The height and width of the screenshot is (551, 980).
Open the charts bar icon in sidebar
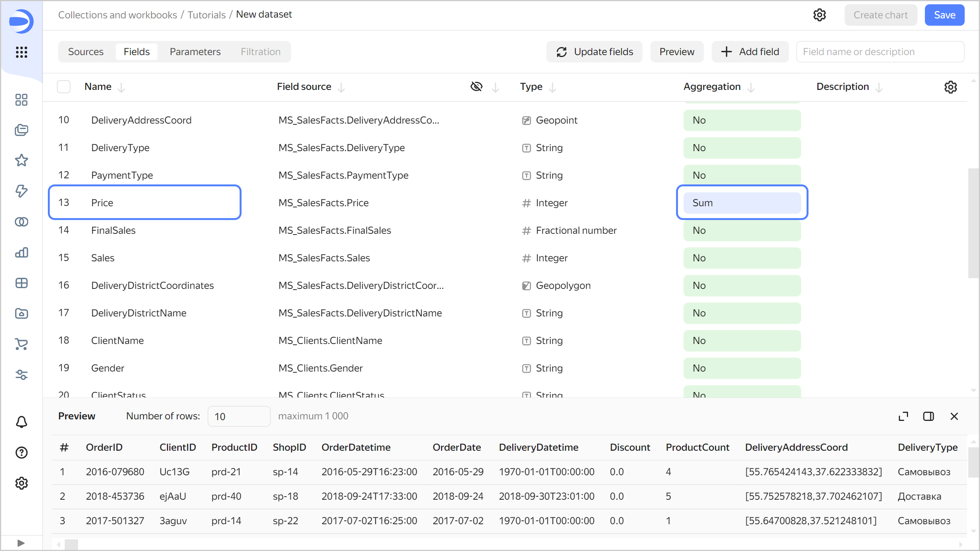pos(21,253)
